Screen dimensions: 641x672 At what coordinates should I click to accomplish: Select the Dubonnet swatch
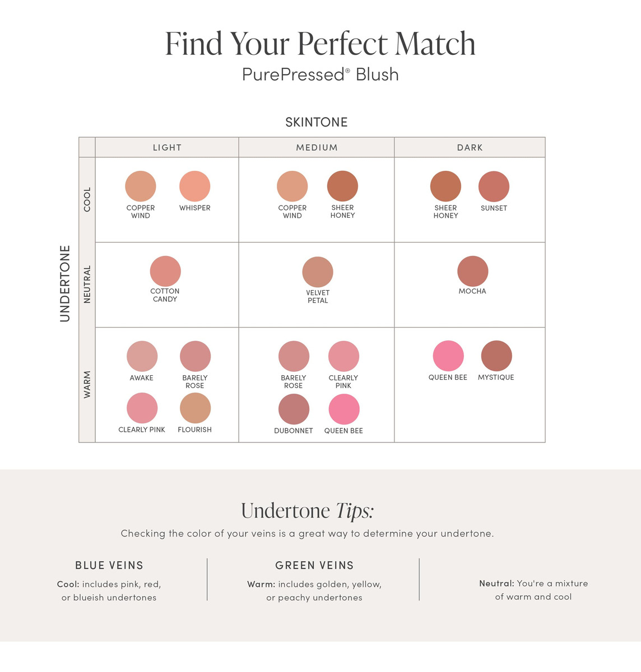pos(294,409)
